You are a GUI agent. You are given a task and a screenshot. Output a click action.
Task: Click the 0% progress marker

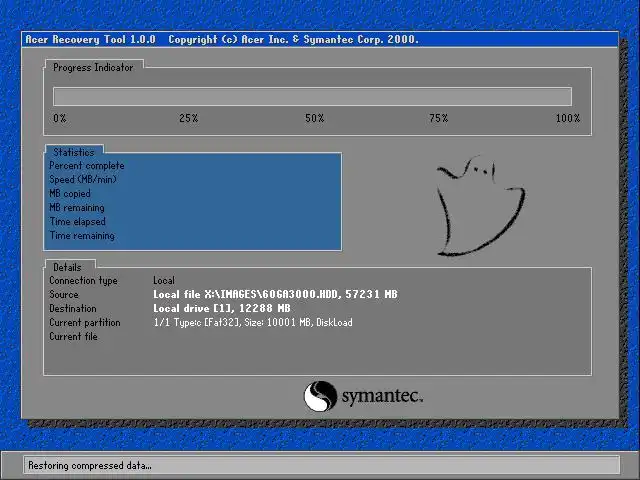pos(60,118)
